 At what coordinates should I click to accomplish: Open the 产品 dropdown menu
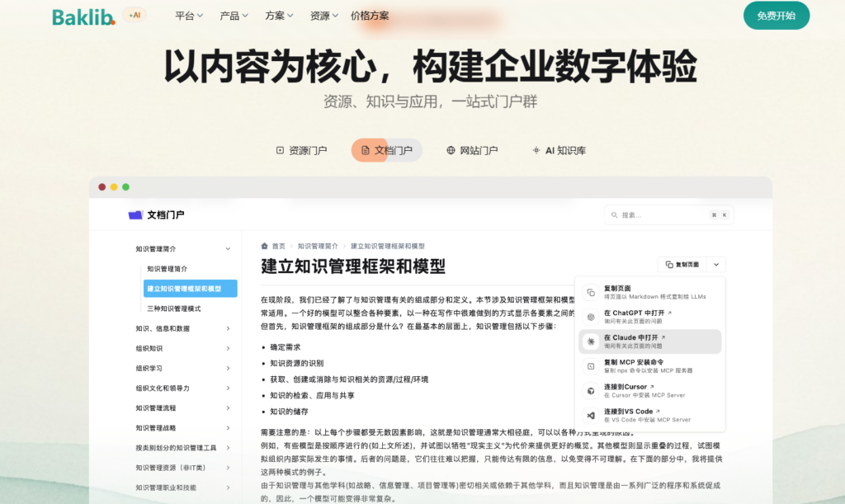tap(234, 16)
